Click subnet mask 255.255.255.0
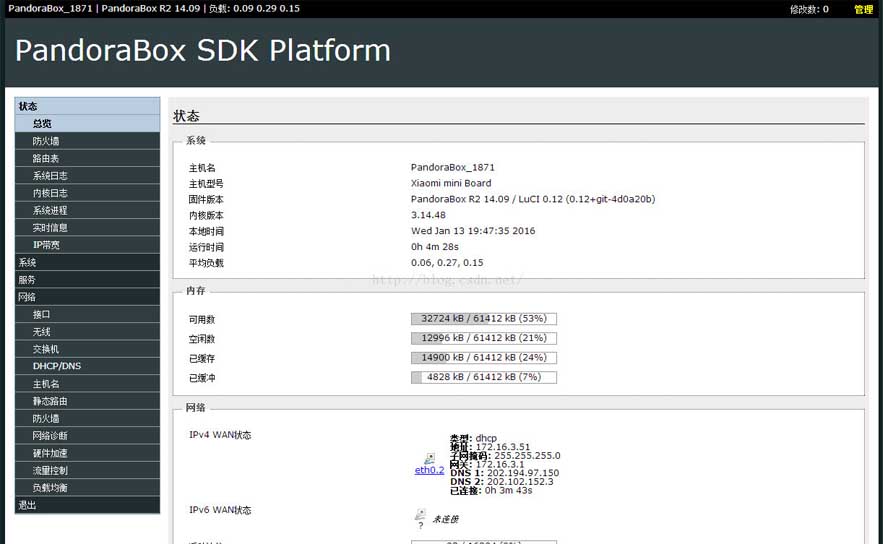This screenshot has height=544, width=883. 527,456
